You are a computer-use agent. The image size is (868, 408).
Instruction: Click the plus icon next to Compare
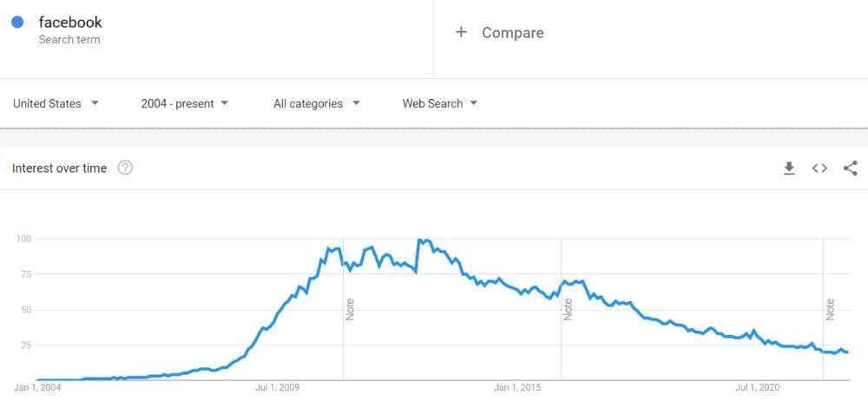point(461,32)
